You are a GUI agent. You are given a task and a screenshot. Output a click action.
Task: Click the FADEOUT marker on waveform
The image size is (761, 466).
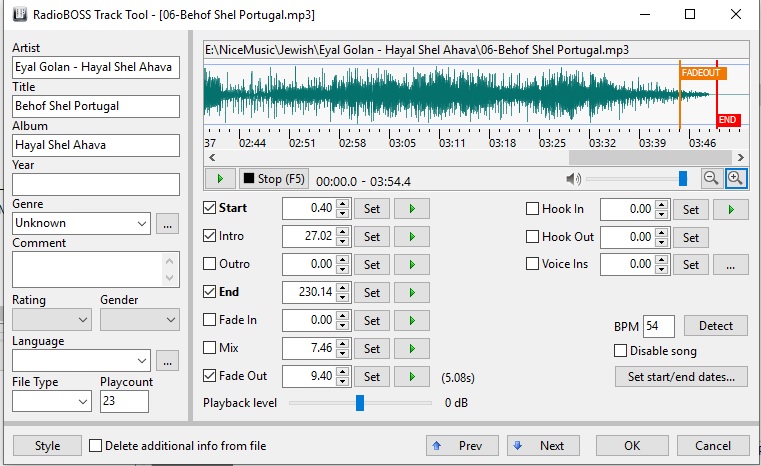[x=703, y=73]
